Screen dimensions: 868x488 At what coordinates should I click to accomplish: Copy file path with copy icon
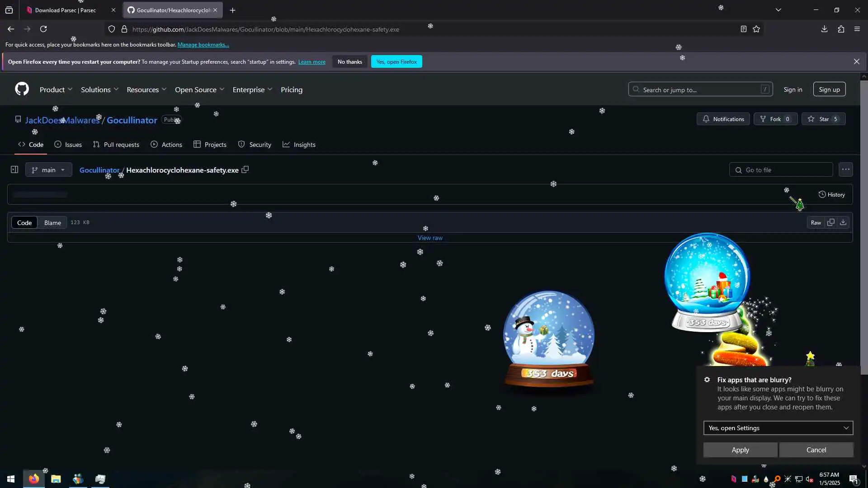click(245, 169)
